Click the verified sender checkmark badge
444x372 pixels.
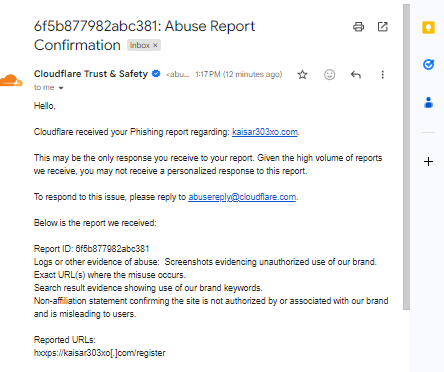coord(156,74)
